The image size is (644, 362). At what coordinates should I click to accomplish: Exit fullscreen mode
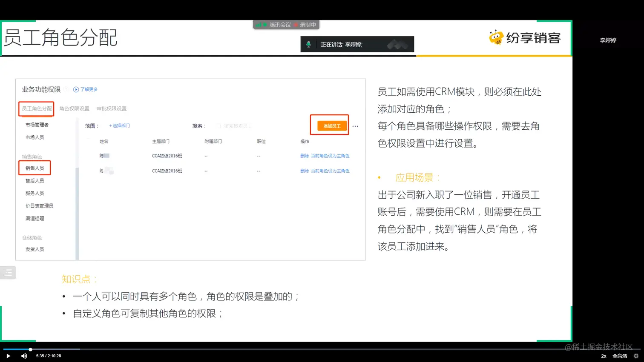pyautogui.click(x=636, y=356)
